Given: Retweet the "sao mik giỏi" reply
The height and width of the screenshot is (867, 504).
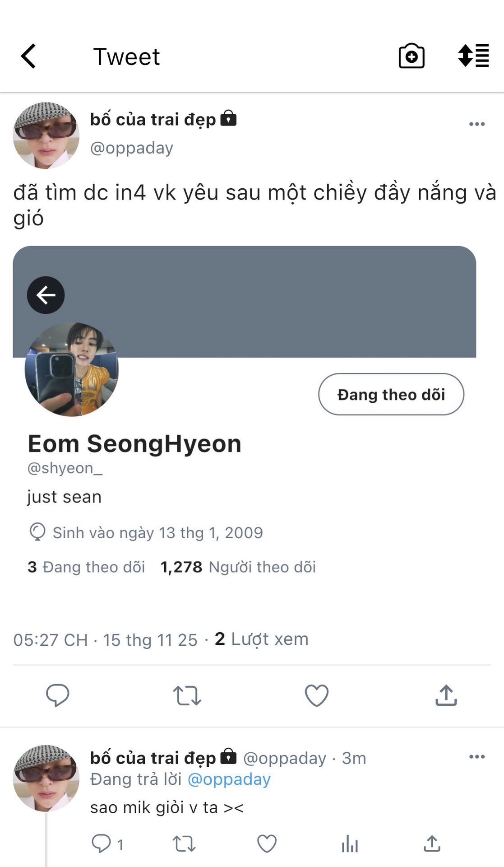Looking at the screenshot, I should pyautogui.click(x=184, y=844).
